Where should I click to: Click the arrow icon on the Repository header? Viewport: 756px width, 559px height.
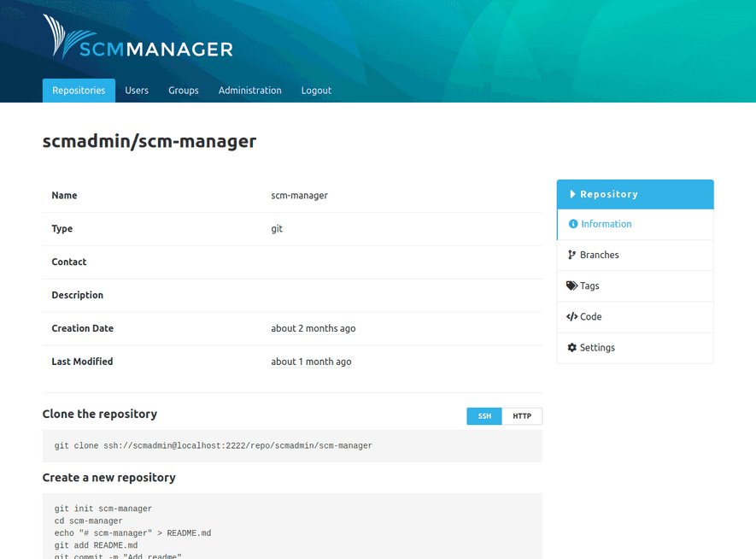tap(572, 194)
